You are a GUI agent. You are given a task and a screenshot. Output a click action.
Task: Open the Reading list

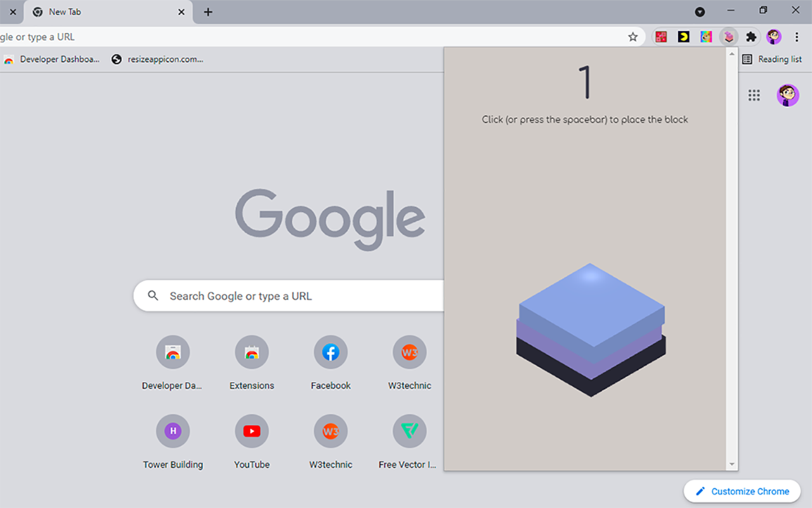click(772, 59)
